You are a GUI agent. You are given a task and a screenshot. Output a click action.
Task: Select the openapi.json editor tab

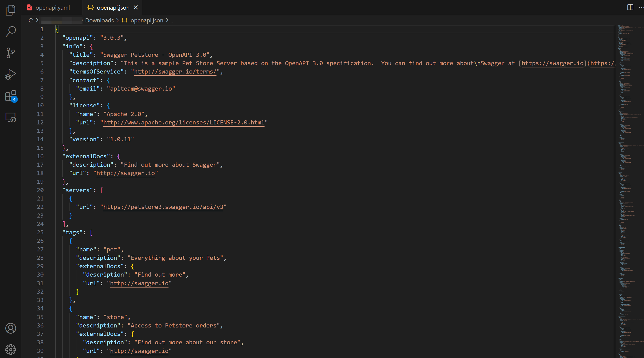[113, 8]
